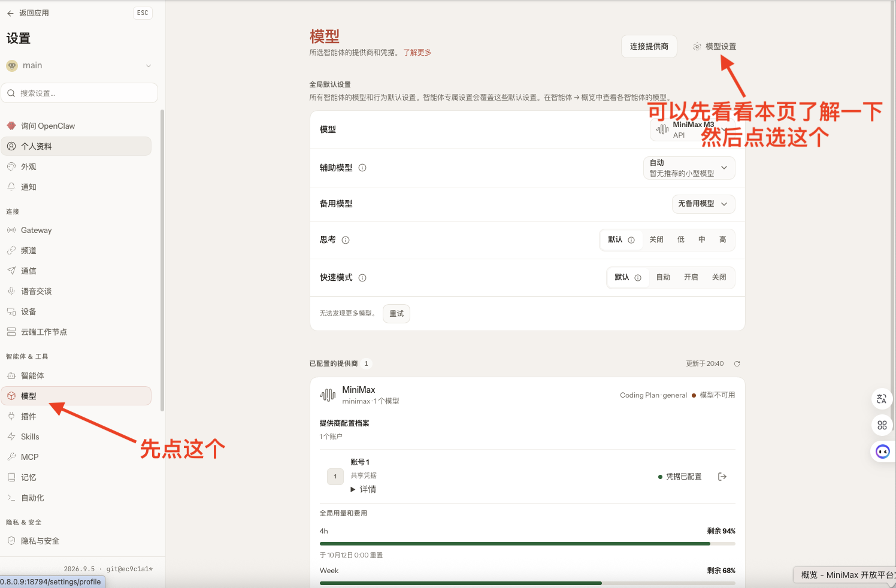Open 询问 OpenClaw in sidebar
The width and height of the screenshot is (896, 588).
coord(76,126)
